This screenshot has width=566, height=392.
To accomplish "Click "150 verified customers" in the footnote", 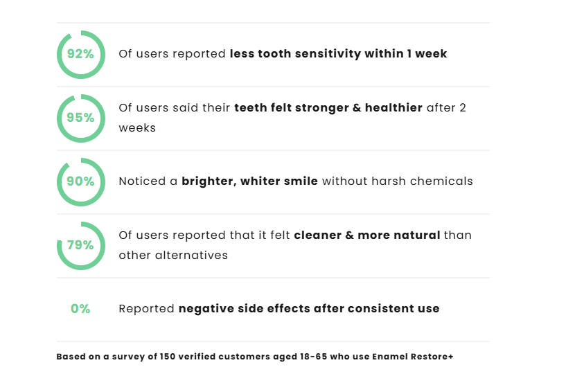I will (202, 357).
